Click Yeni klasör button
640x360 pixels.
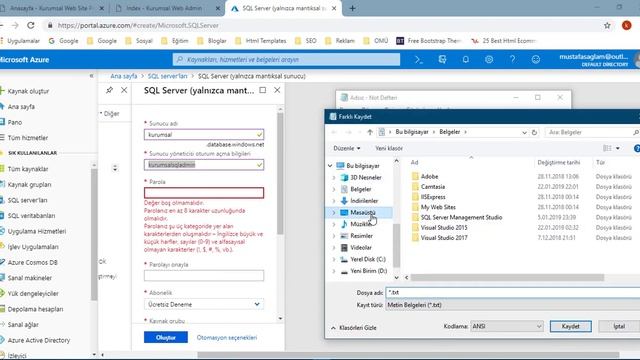[389, 148]
